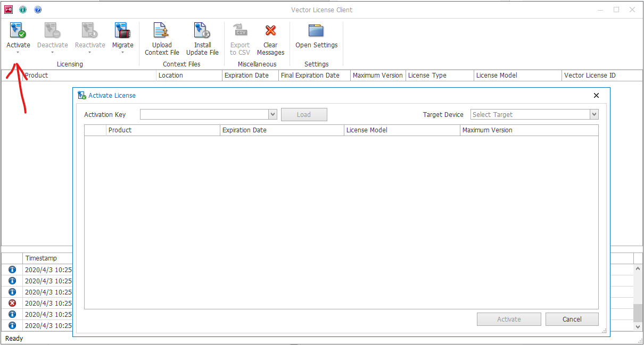This screenshot has height=345, width=644.
Task: Click the blue help question mark icon
Action: [38, 10]
